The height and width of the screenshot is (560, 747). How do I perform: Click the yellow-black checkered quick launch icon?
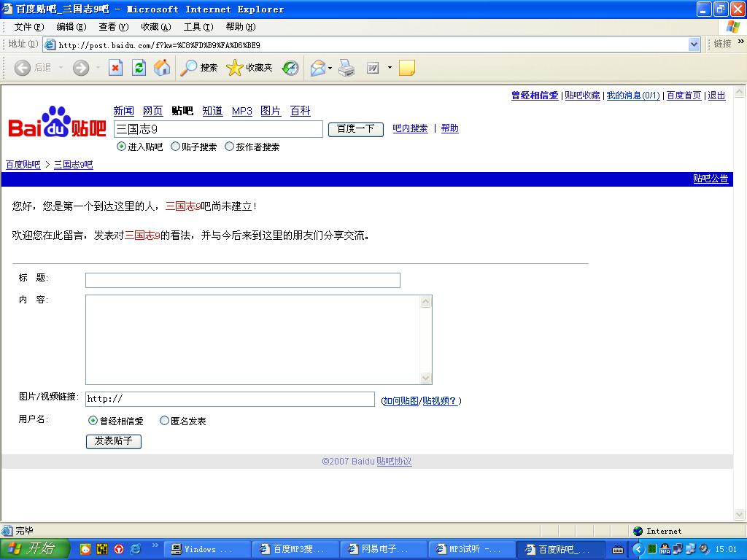(x=102, y=549)
